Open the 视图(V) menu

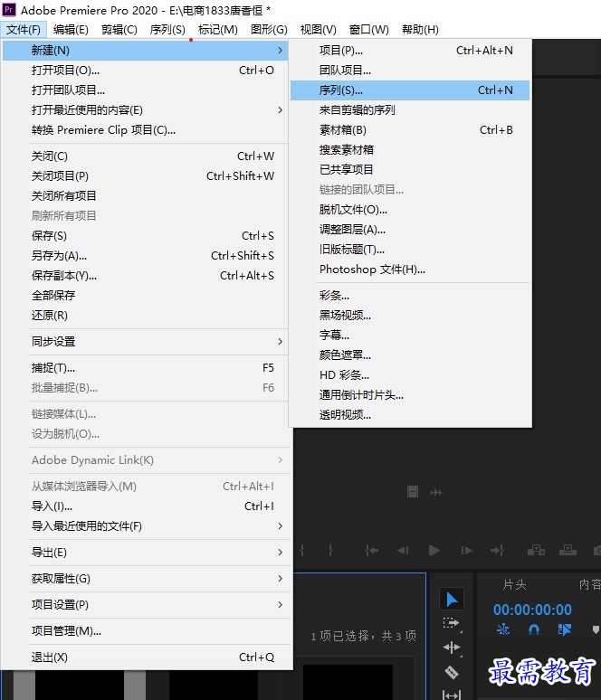coord(319,30)
